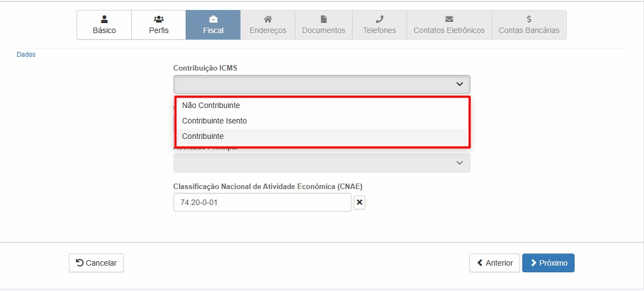Select the Fiscal tab label
This screenshot has height=291, width=644.
coord(213,30)
